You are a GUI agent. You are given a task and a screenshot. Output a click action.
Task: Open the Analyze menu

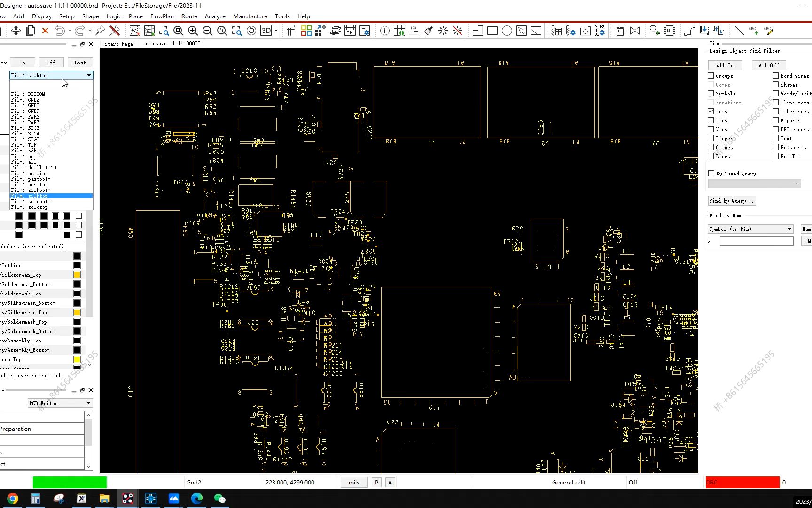[x=215, y=16]
